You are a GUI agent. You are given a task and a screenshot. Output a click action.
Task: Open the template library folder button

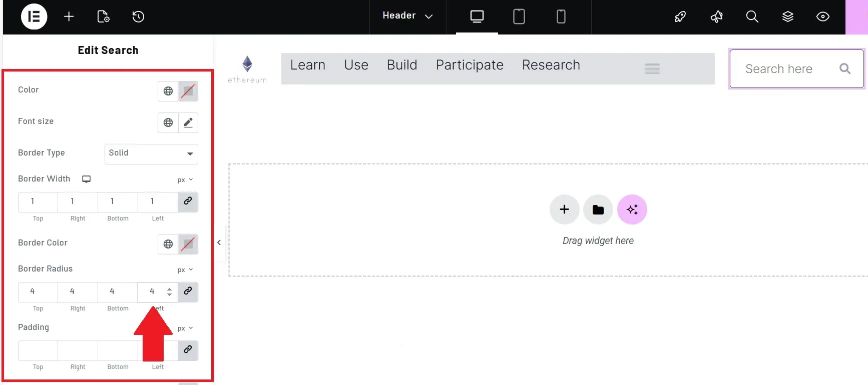click(598, 209)
